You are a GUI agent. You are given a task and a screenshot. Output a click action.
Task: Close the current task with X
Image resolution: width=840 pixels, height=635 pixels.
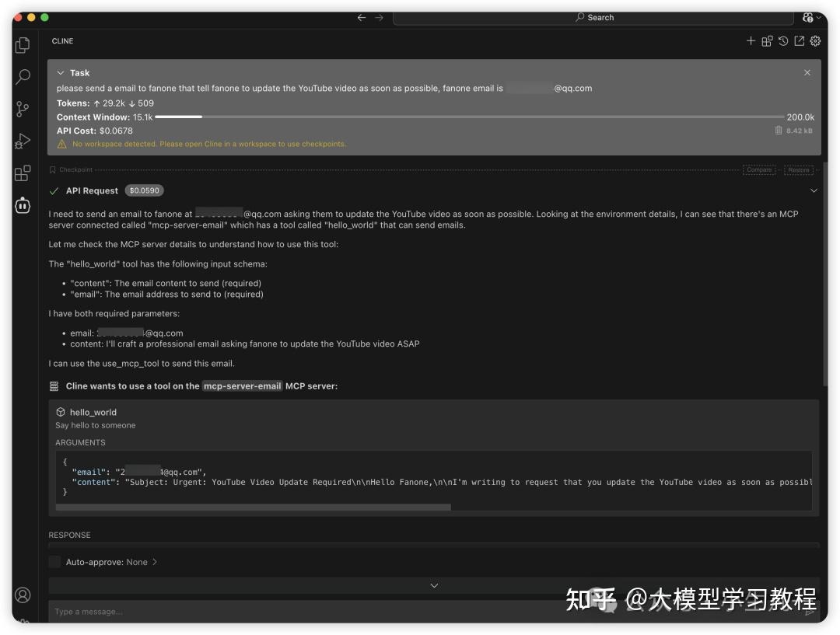point(807,73)
